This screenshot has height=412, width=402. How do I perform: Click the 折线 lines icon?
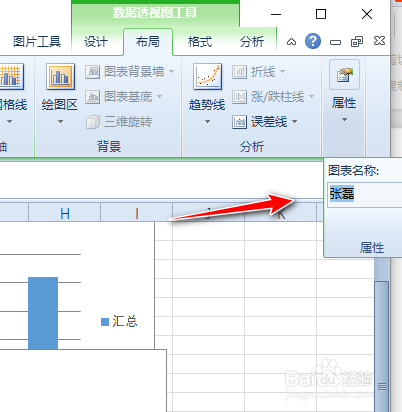[239, 71]
